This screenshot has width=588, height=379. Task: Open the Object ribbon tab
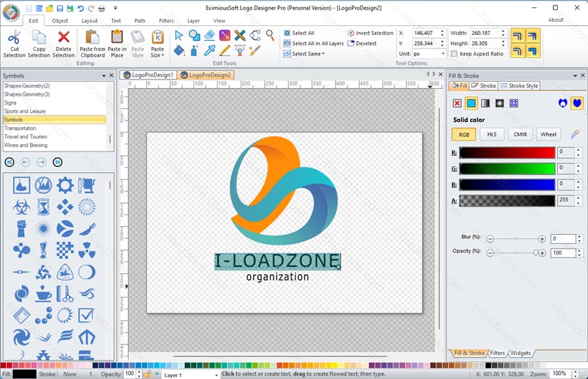click(x=59, y=21)
